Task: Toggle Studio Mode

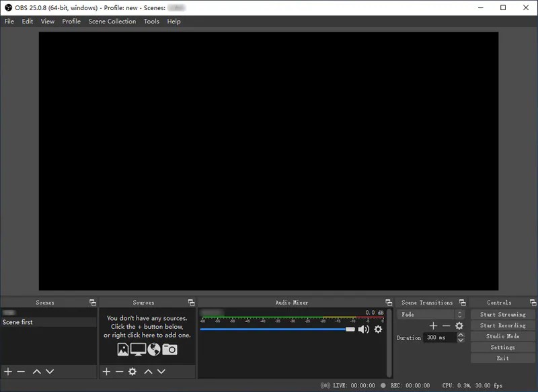Action: click(x=502, y=336)
